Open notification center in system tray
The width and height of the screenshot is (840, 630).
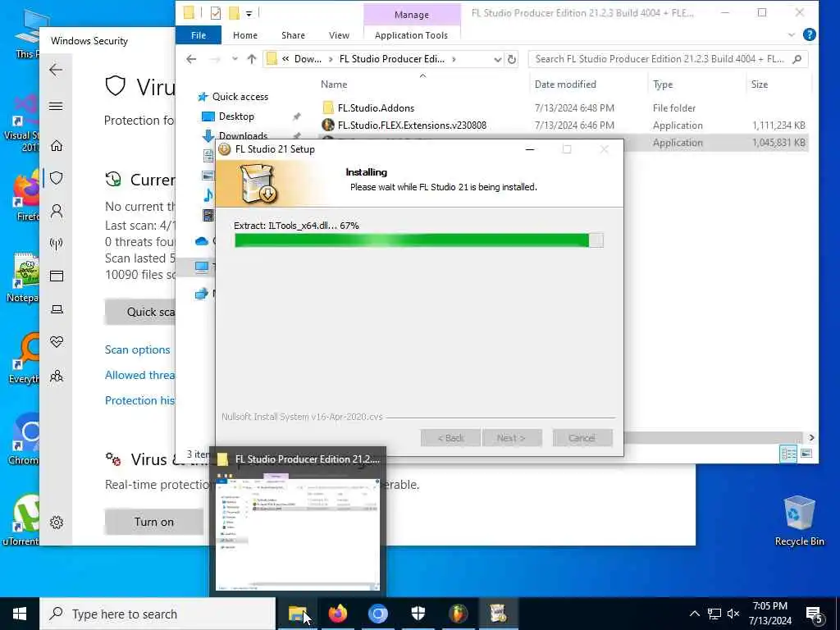coord(815,614)
